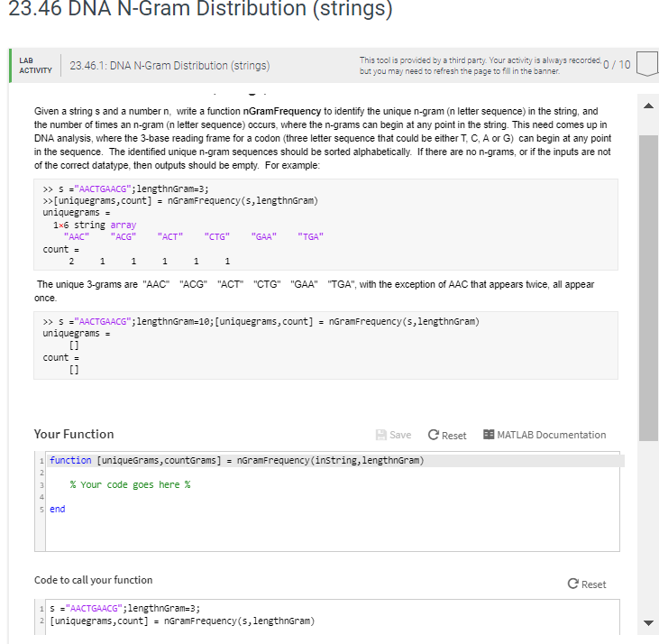This screenshot has width=659, height=644.
Task: Click the Save floppy disk icon
Action: click(x=380, y=435)
